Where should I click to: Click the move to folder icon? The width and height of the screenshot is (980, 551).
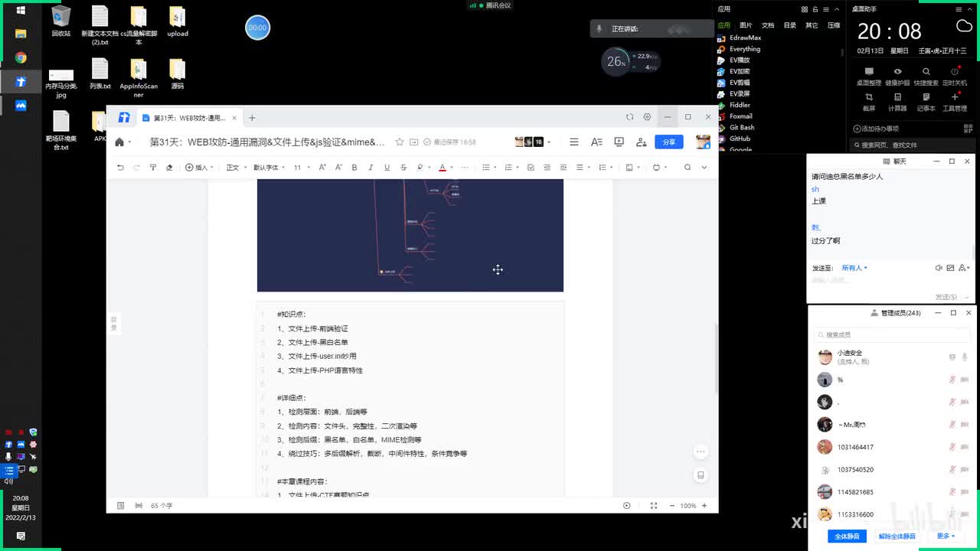(414, 142)
